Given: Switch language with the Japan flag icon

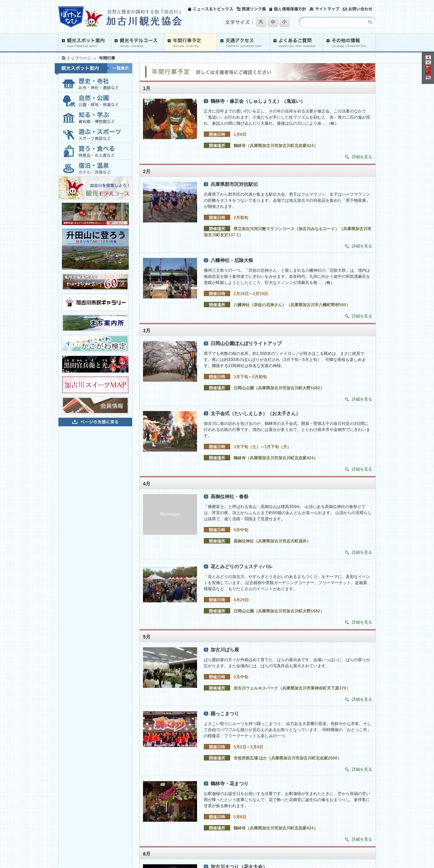Looking at the screenshot, I should click(x=428, y=57).
